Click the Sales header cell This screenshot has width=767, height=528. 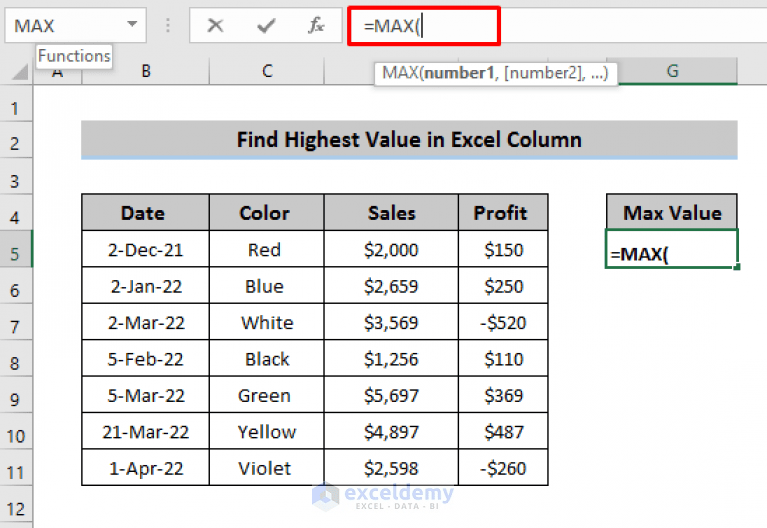point(391,212)
